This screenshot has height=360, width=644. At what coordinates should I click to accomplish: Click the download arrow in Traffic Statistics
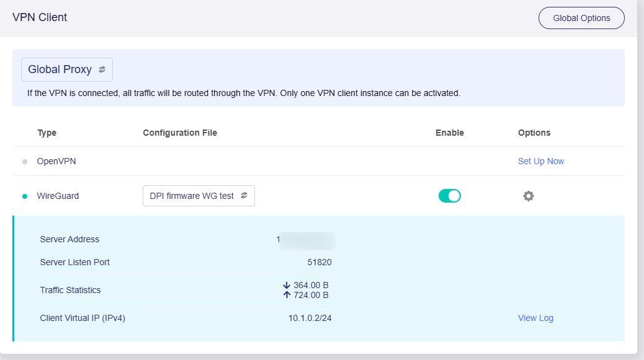[287, 285]
